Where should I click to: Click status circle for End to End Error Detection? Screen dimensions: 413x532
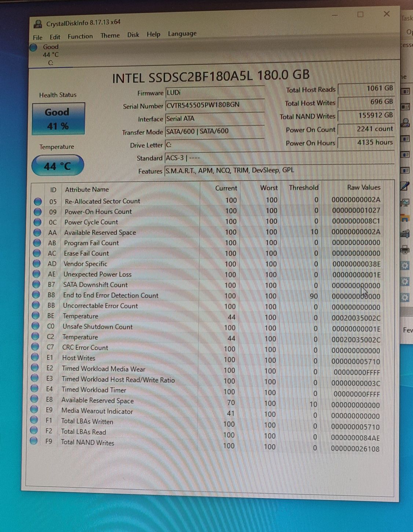coord(36,294)
